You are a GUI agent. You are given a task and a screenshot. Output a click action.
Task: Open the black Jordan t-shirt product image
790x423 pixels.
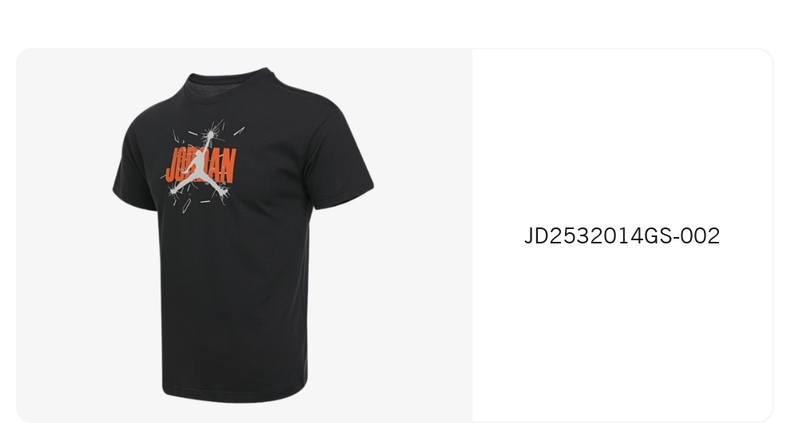(244, 235)
